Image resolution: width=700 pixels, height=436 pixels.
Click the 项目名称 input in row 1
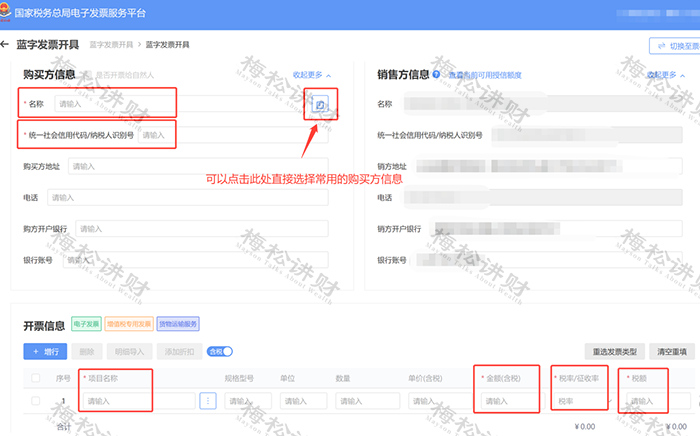click(139, 401)
